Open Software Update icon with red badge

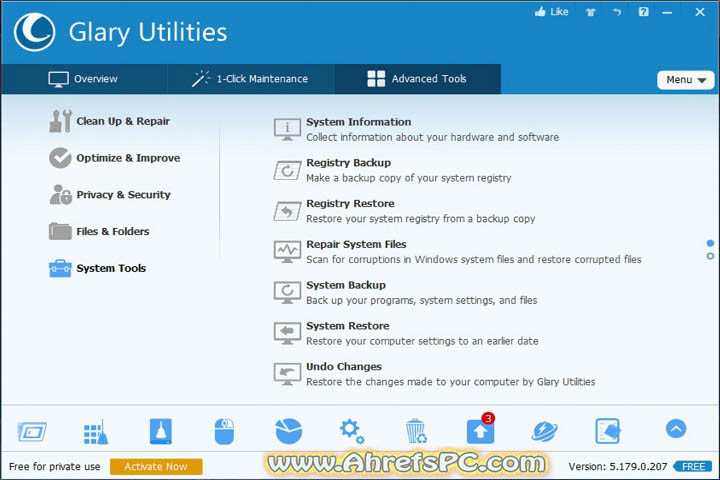(481, 429)
